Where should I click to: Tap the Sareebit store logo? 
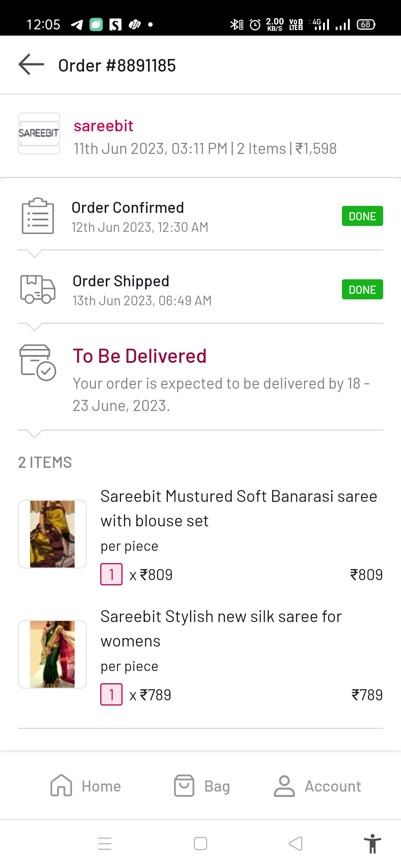pyautogui.click(x=39, y=134)
